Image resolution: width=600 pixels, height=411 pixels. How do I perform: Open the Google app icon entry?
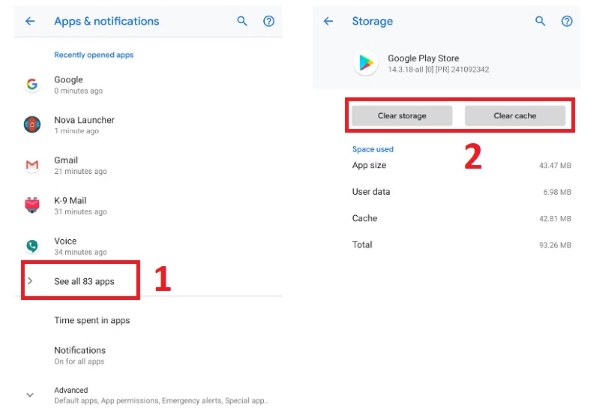click(x=31, y=85)
